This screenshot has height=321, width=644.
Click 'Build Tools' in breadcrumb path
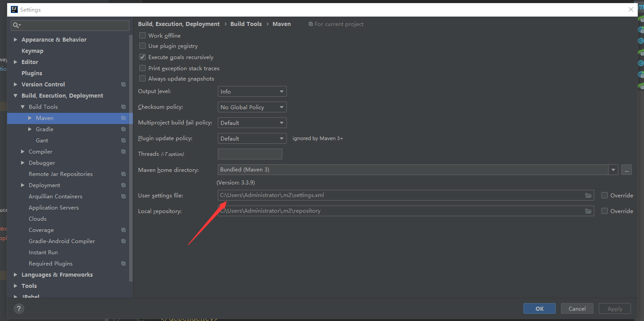tap(246, 24)
